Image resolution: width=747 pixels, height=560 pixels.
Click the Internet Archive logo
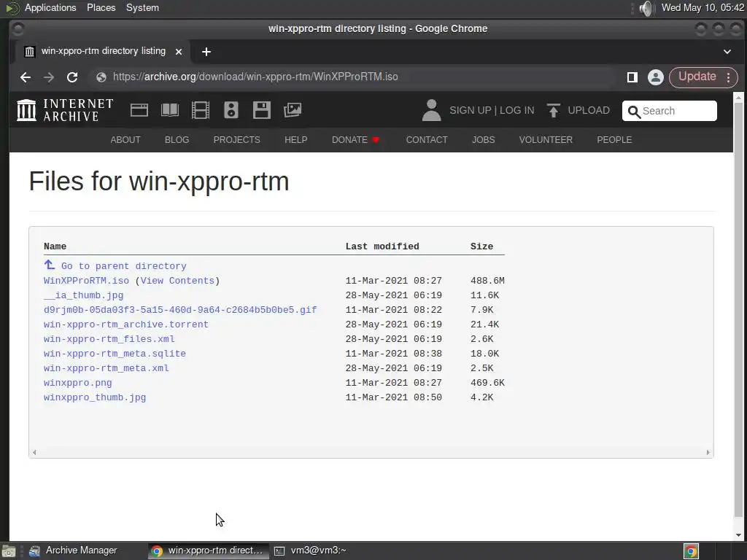[65, 110]
